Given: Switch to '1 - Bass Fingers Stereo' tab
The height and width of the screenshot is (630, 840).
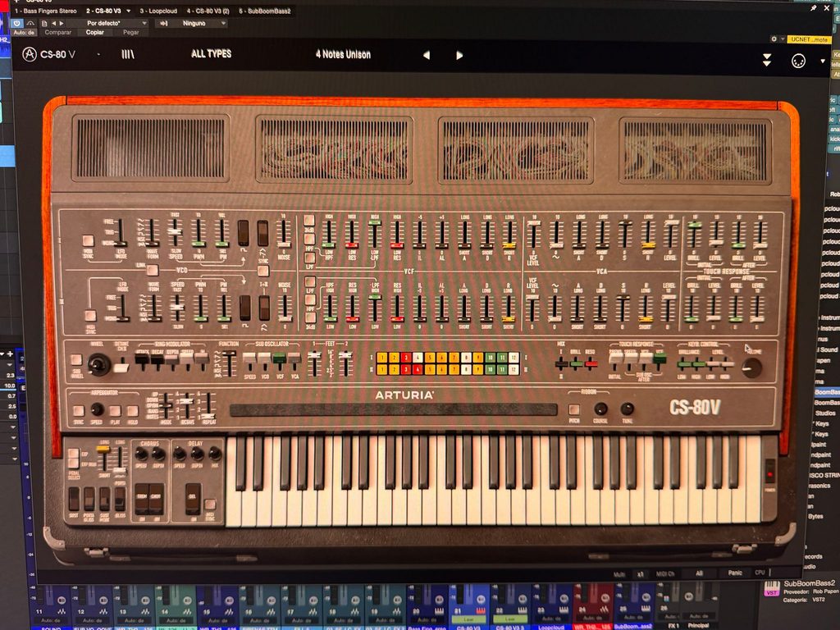Looking at the screenshot, I should click(46, 11).
